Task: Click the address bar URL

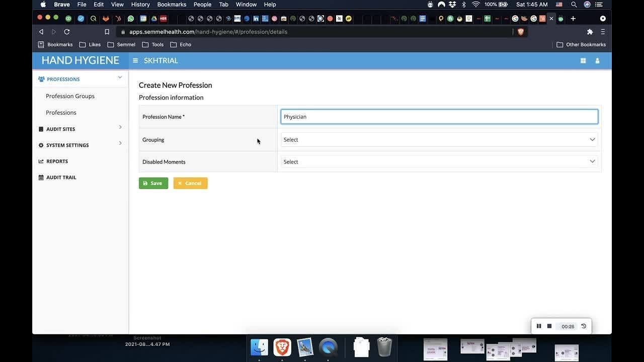Action: (x=208, y=32)
